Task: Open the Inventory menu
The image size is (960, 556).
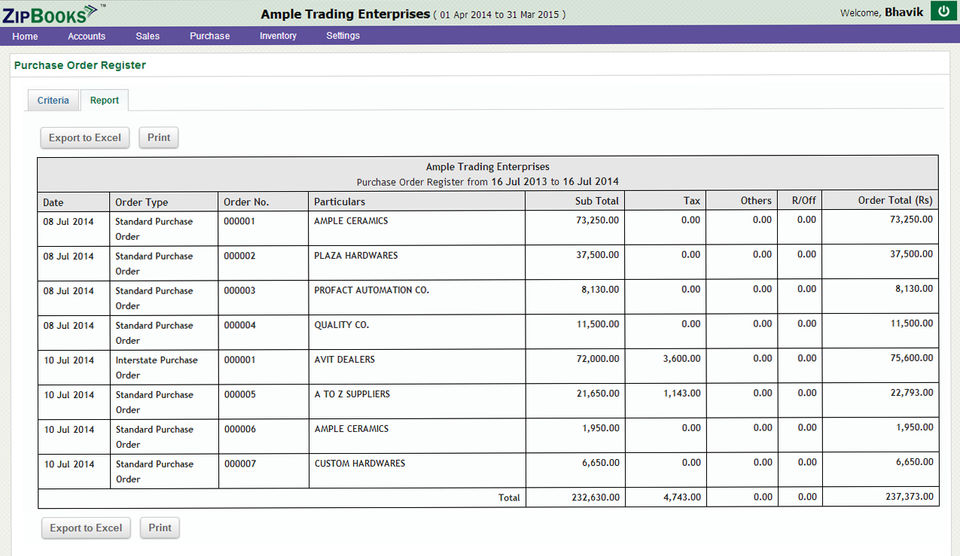Action: pos(278,36)
